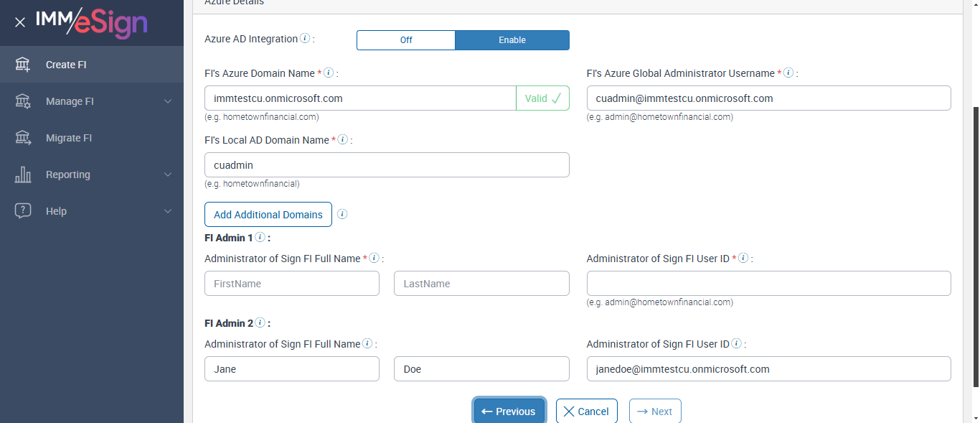Click the FI's Local AD Domain Name field
The height and width of the screenshot is (423, 980).
pos(387,165)
